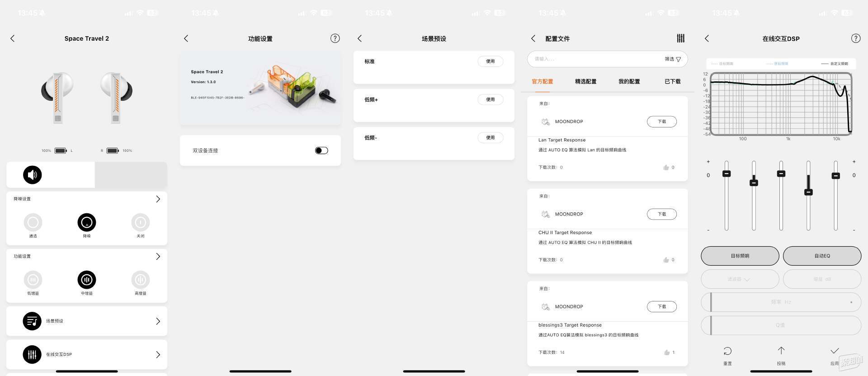Open the filter type dropdown beside gain field
The height and width of the screenshot is (376, 868).
pos(740,279)
